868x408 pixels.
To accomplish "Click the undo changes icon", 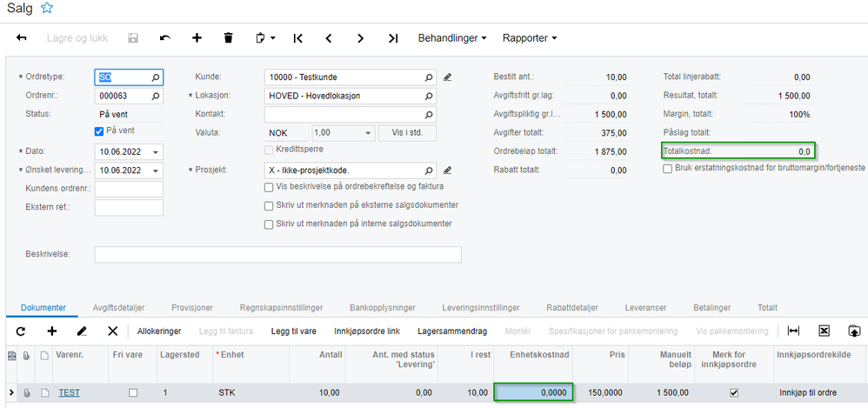I will 165,37.
